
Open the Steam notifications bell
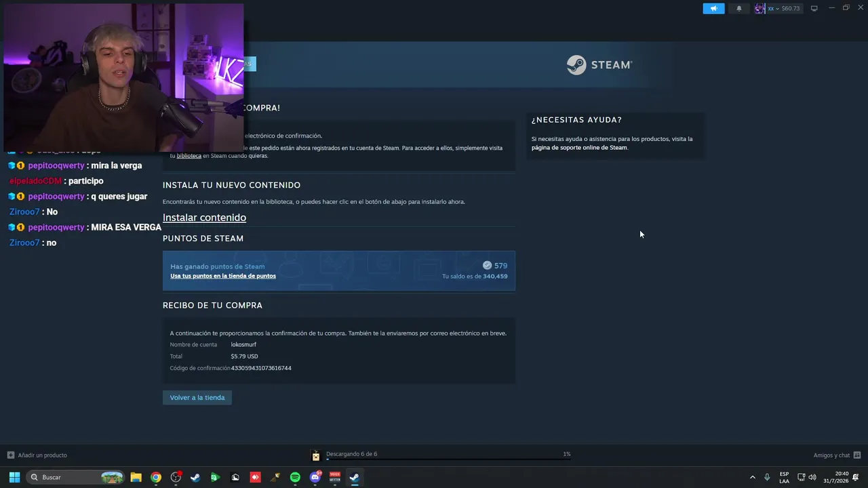(739, 8)
